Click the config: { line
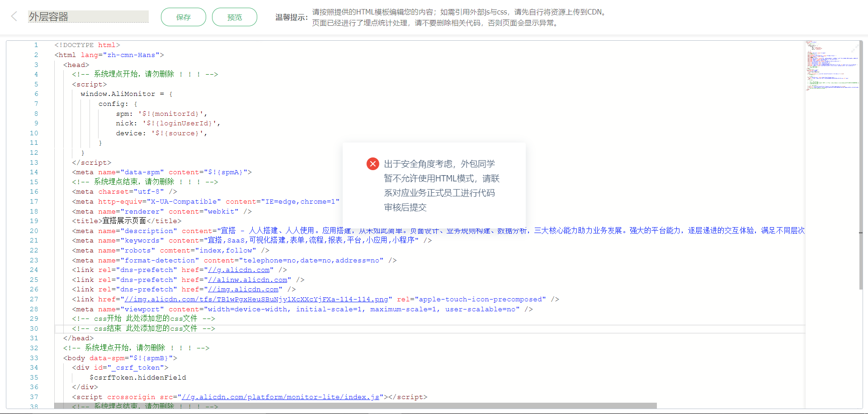 (x=118, y=104)
